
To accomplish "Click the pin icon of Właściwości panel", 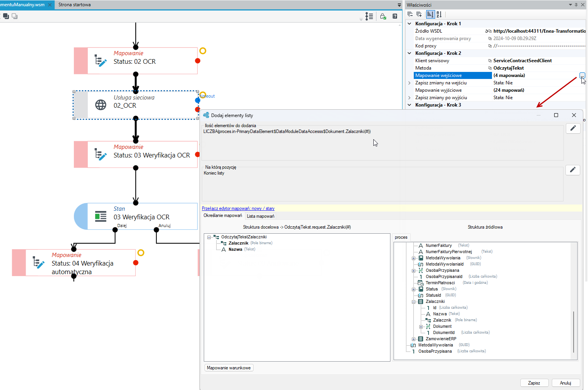I will [576, 5].
